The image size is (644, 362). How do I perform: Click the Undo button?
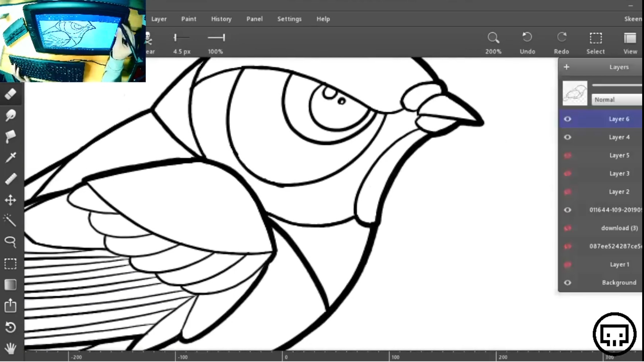[x=527, y=43]
